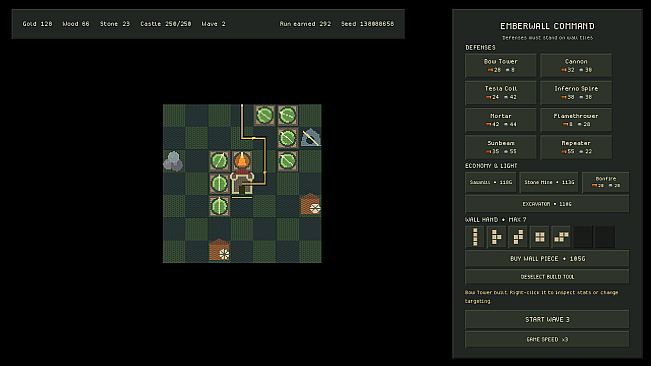Screen dimensions: 651x366
Task: Pick the Repeater defense
Action: click(576, 147)
